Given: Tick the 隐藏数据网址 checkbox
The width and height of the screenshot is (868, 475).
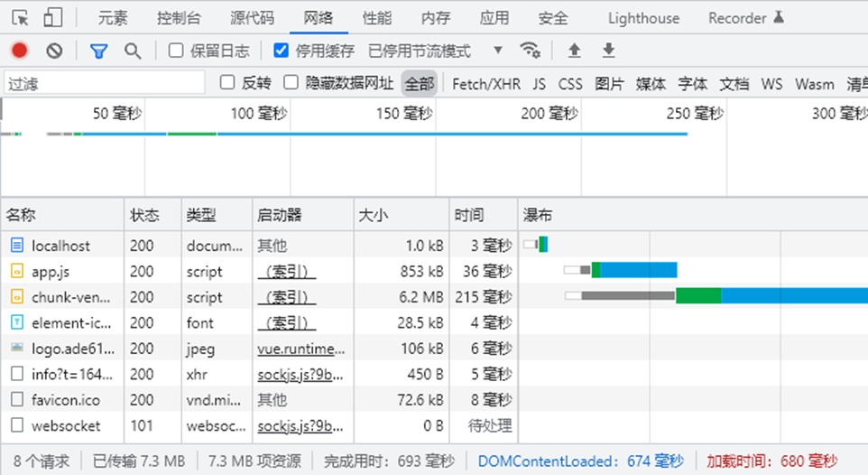Looking at the screenshot, I should point(291,83).
